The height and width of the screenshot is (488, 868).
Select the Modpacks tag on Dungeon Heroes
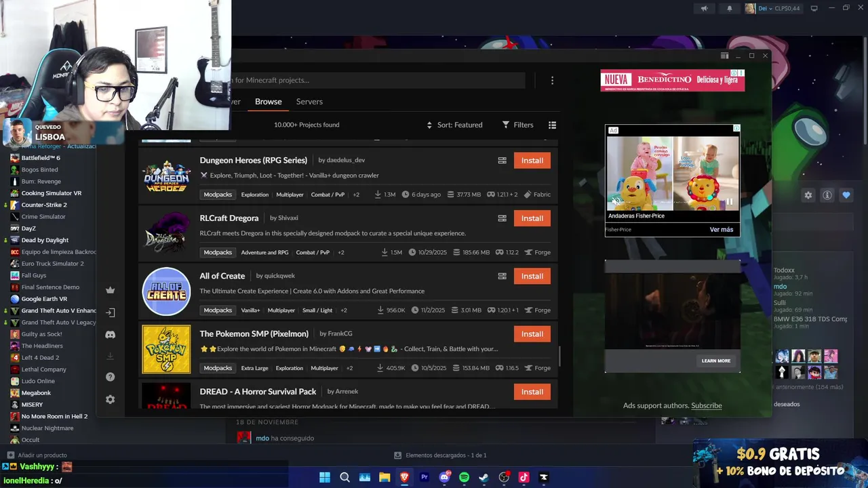click(218, 195)
